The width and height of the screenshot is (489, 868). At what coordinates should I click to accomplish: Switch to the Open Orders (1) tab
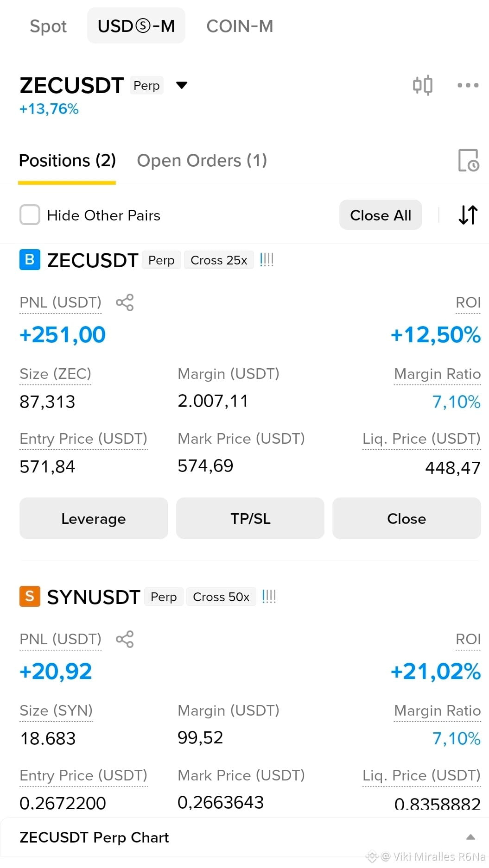[202, 161]
